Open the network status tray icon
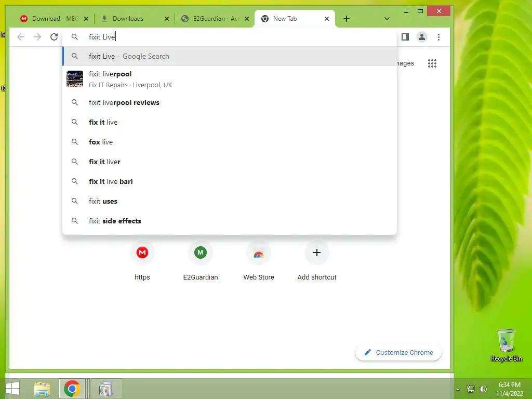Screen dimensions: 532x399 [471, 389]
